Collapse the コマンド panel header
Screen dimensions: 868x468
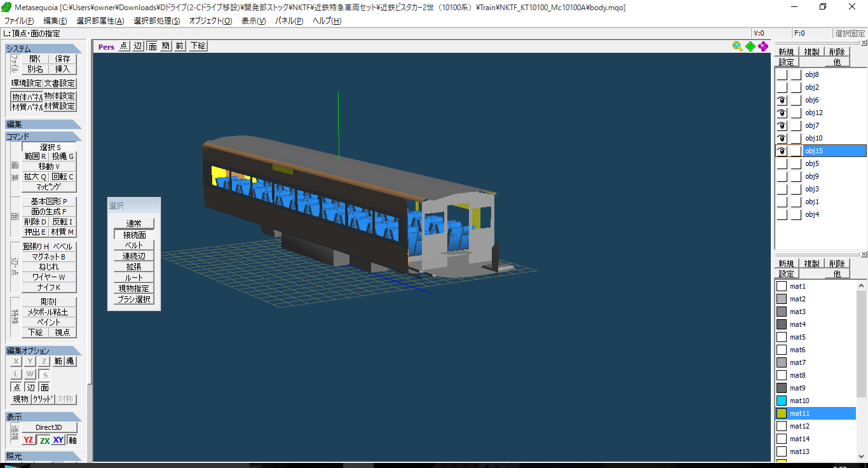coord(43,137)
